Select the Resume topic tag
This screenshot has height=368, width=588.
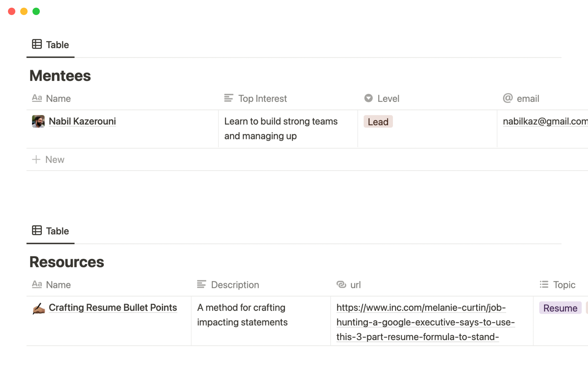click(x=560, y=308)
